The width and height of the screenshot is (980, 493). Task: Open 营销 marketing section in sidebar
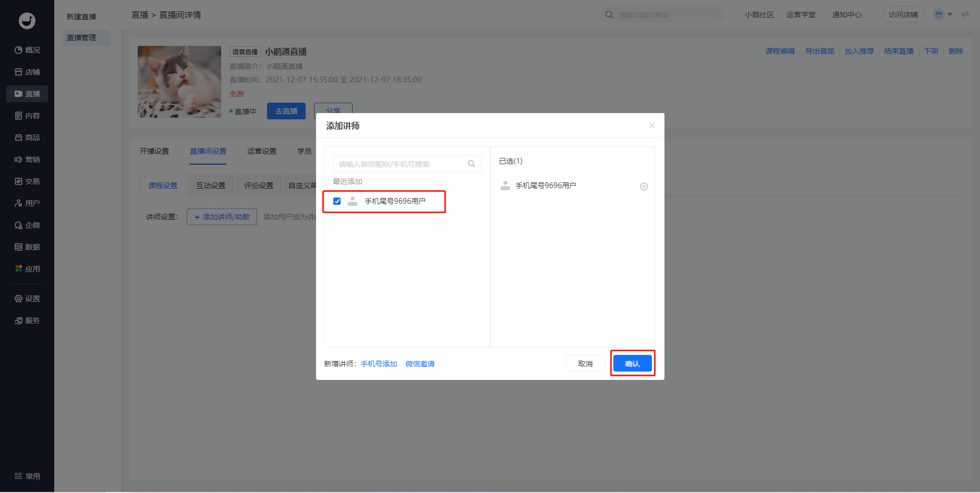[27, 159]
